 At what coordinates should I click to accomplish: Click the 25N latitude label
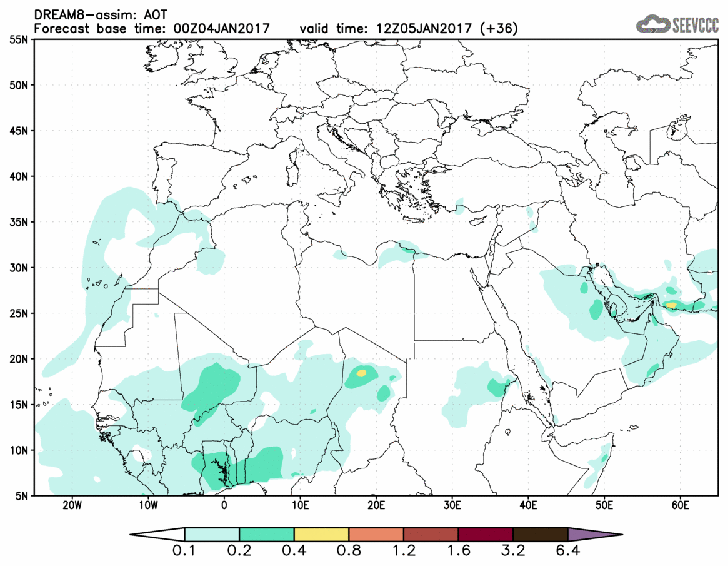pos(19,313)
